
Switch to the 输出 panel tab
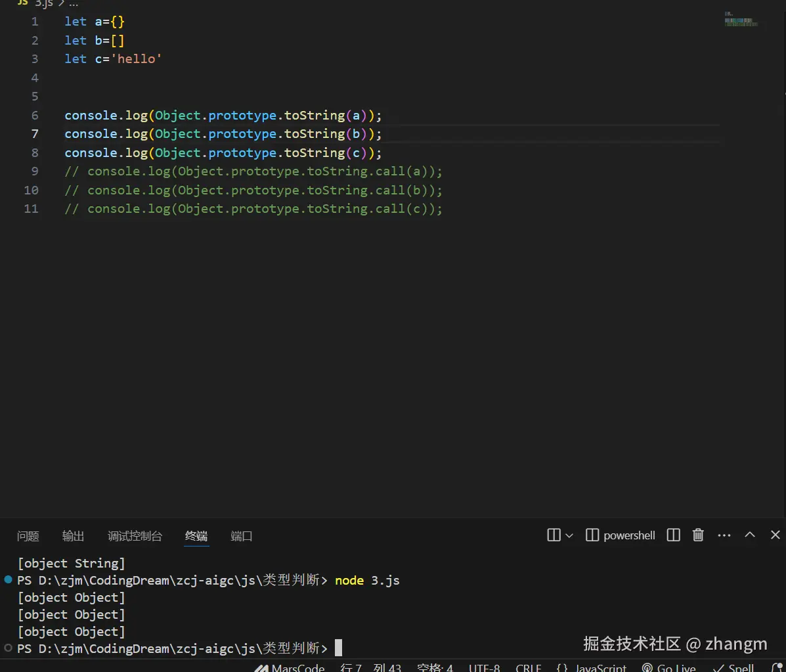tap(73, 536)
